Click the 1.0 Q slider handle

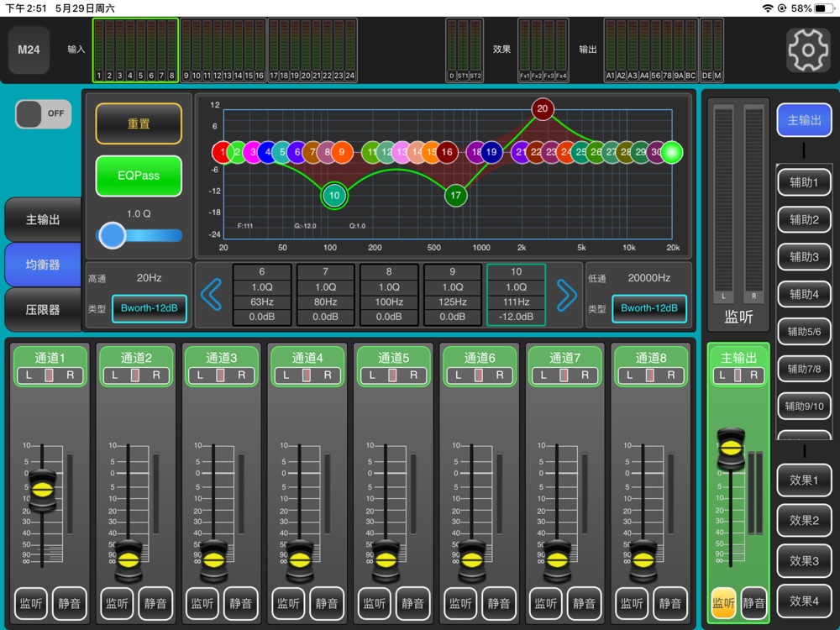pos(113,235)
